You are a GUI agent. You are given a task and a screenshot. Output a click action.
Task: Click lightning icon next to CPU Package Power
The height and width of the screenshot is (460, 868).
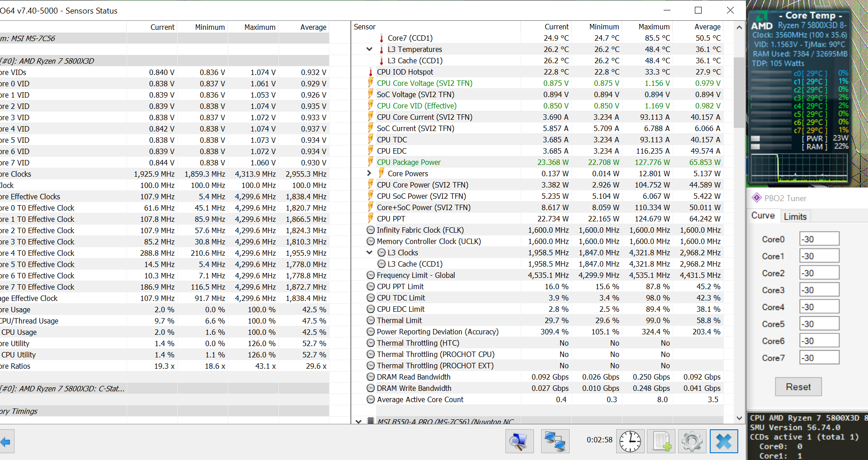pos(371,162)
